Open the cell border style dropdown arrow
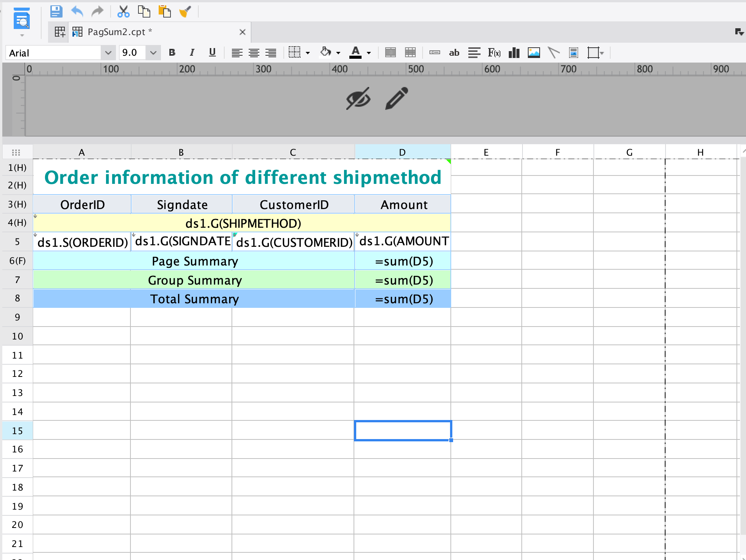 click(x=308, y=53)
